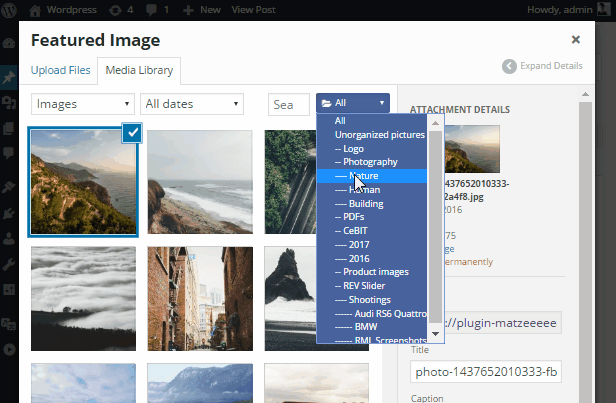This screenshot has width=616, height=403.
Task: Choose the Product images folder option
Action: (372, 272)
